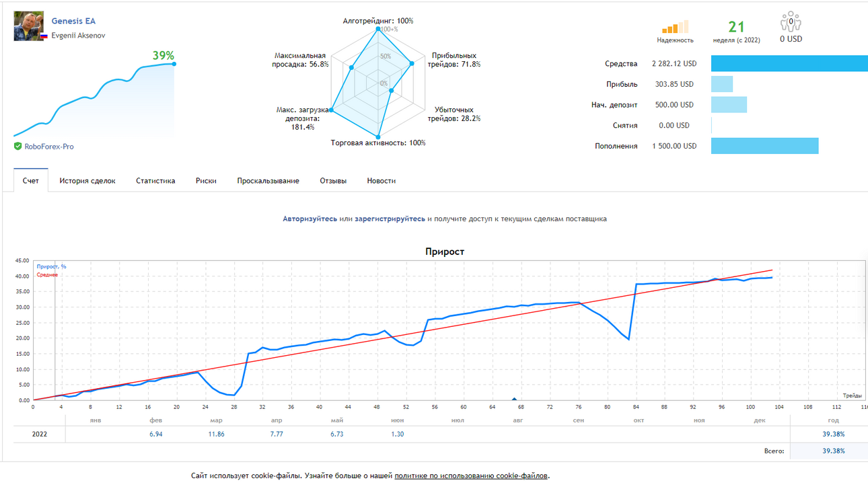Click the Russian flag icon beside the author name

click(44, 36)
